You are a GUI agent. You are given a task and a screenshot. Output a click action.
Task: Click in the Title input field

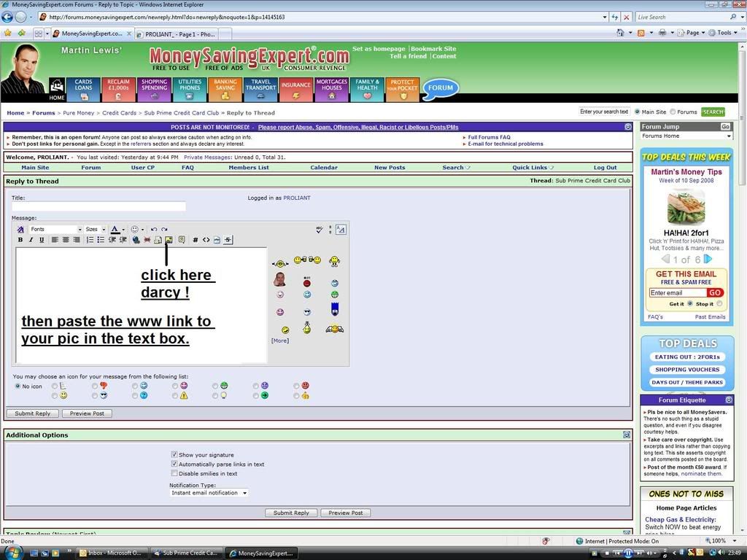coord(98,206)
